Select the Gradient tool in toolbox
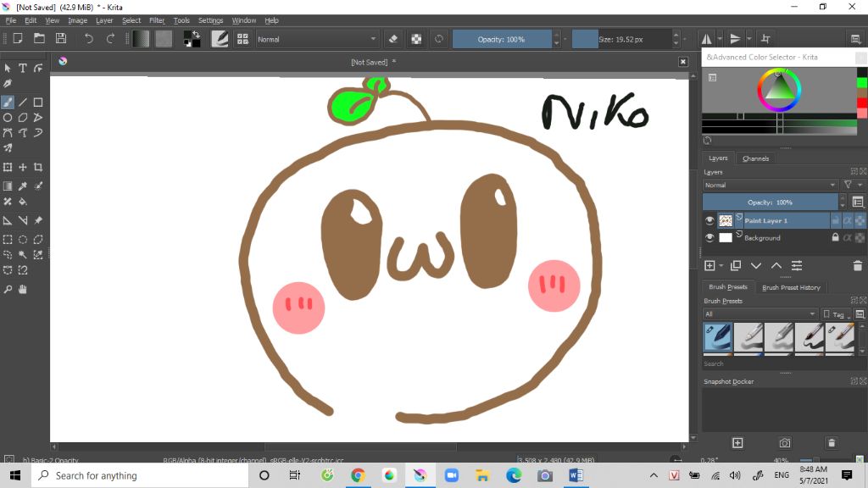The height and width of the screenshot is (488, 868). click(8, 186)
